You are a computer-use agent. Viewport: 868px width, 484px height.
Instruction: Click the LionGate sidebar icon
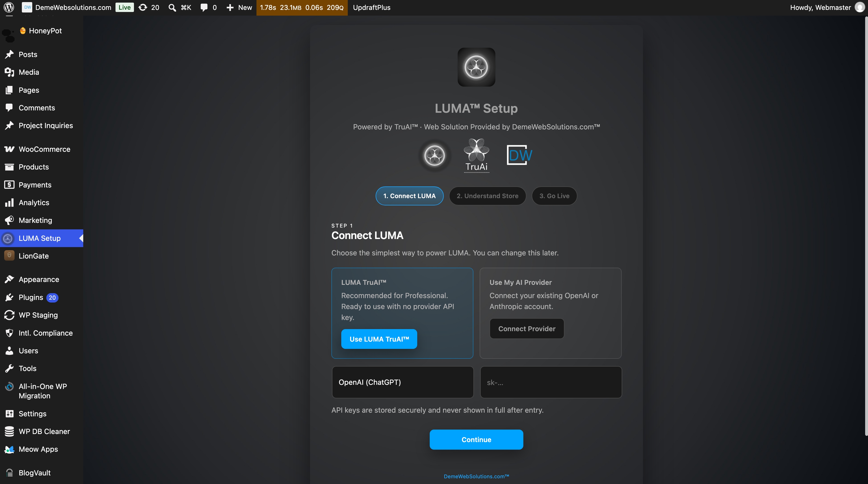(9, 256)
